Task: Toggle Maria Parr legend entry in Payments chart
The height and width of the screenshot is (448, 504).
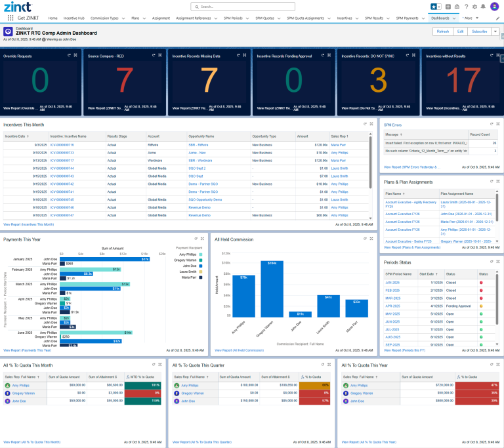Action: 188,277
